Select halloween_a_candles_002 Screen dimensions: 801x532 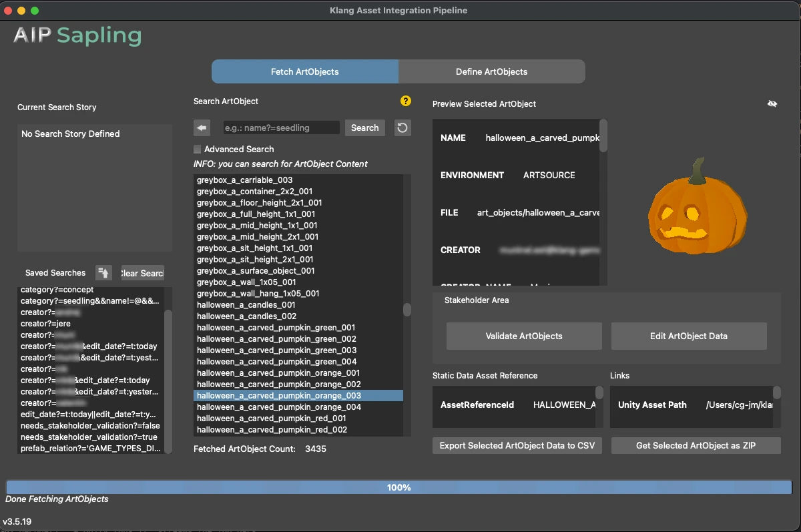point(298,316)
